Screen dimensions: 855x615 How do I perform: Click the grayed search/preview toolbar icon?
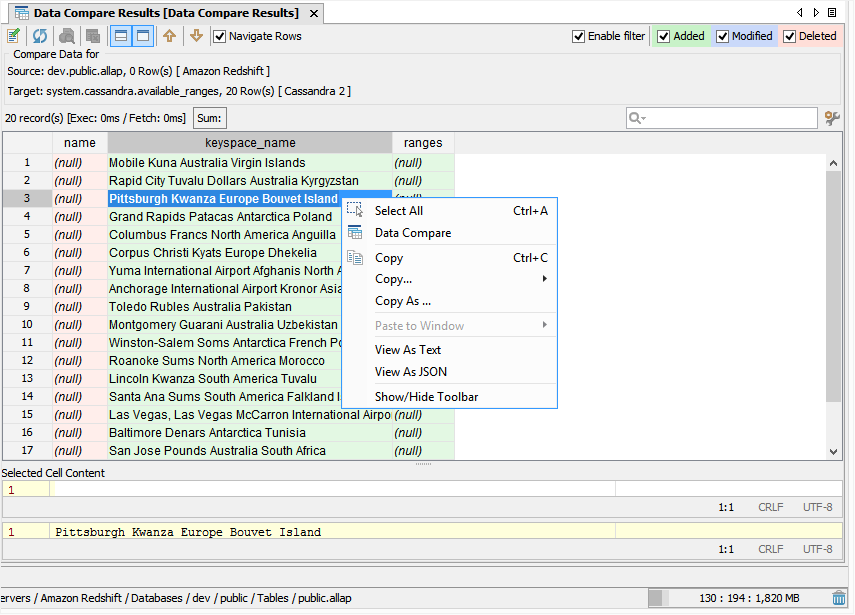[x=67, y=36]
